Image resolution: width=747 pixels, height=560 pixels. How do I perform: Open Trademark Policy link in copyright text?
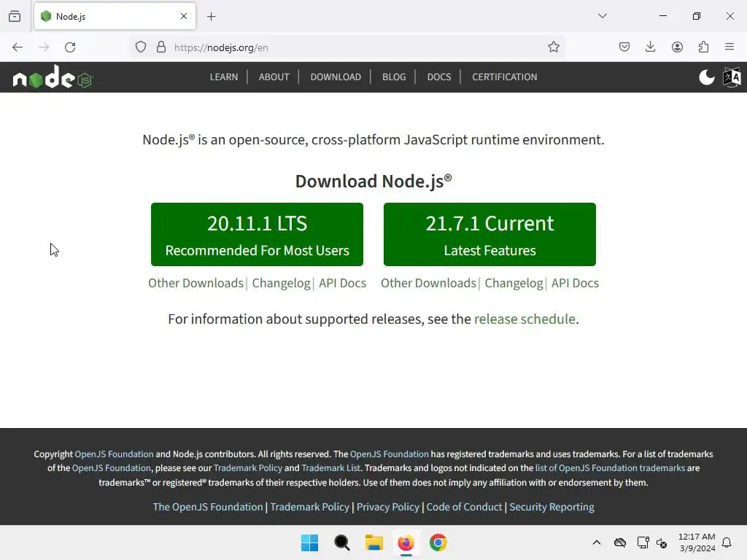click(x=248, y=468)
